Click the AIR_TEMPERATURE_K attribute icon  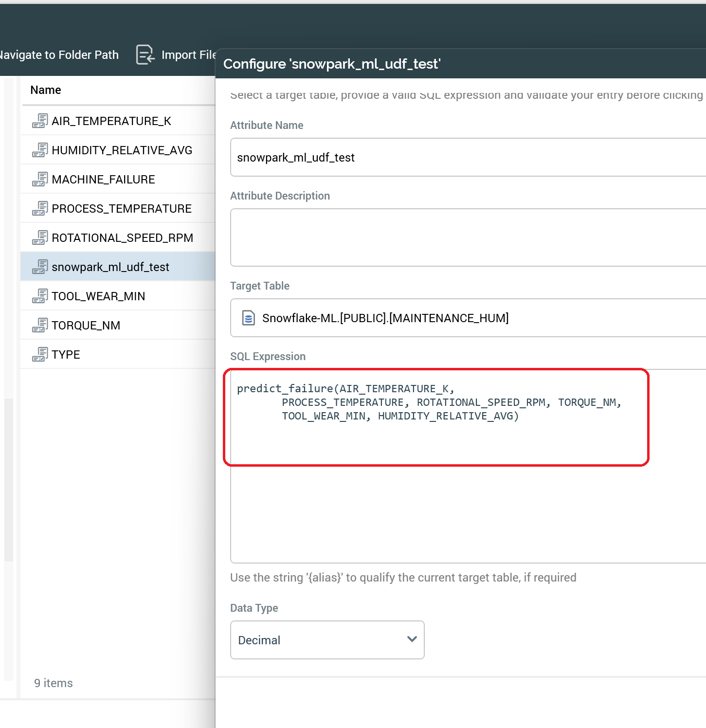40,121
